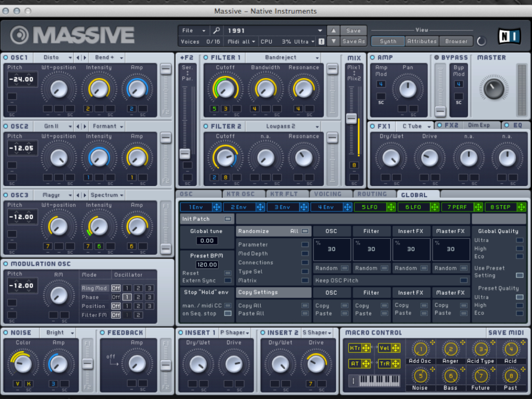Toggle the Insert 1 power button
The height and width of the screenshot is (399, 532).
pyautogui.click(x=180, y=333)
